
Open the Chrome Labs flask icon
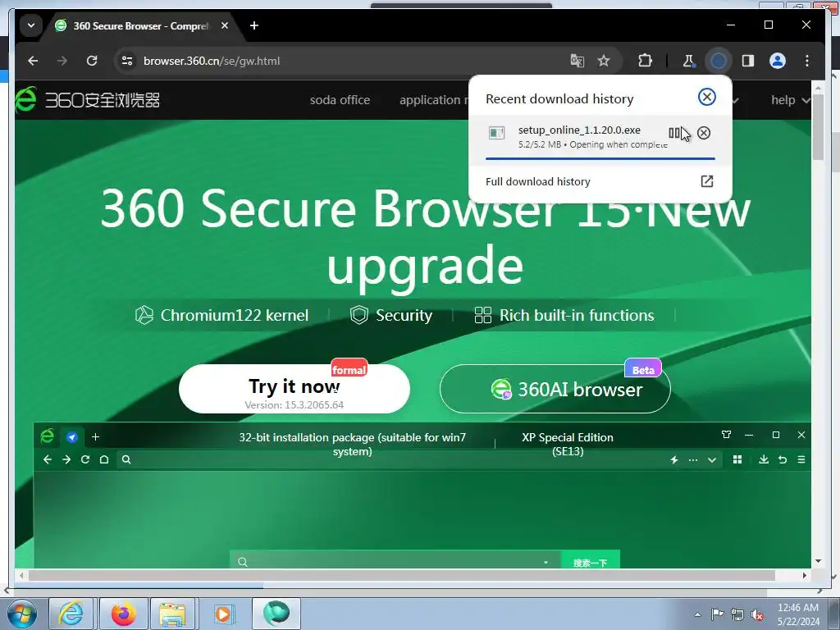688,61
